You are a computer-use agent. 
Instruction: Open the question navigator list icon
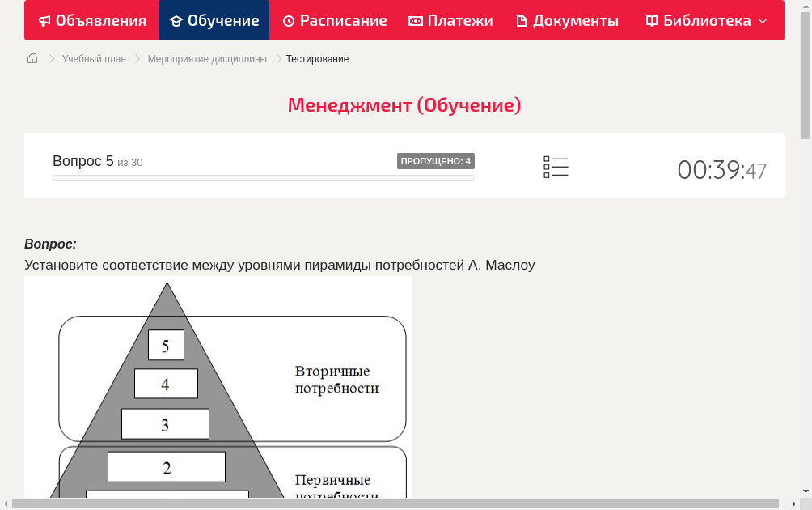click(x=556, y=167)
